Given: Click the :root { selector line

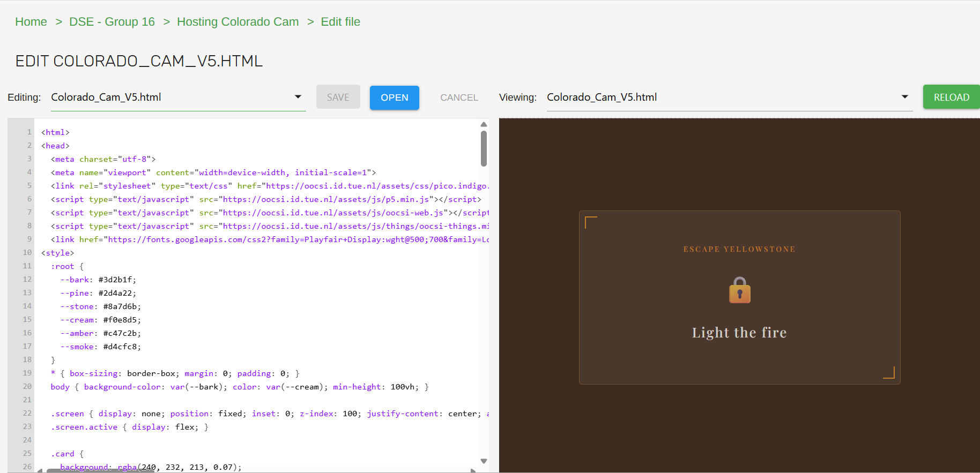Looking at the screenshot, I should click(67, 266).
